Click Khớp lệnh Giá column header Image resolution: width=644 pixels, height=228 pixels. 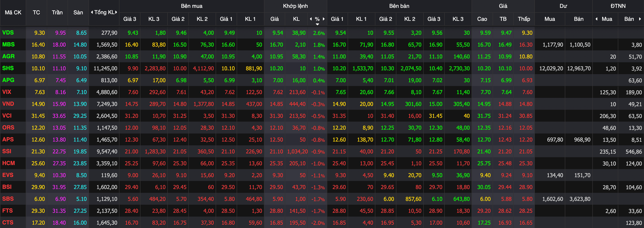[274, 19]
